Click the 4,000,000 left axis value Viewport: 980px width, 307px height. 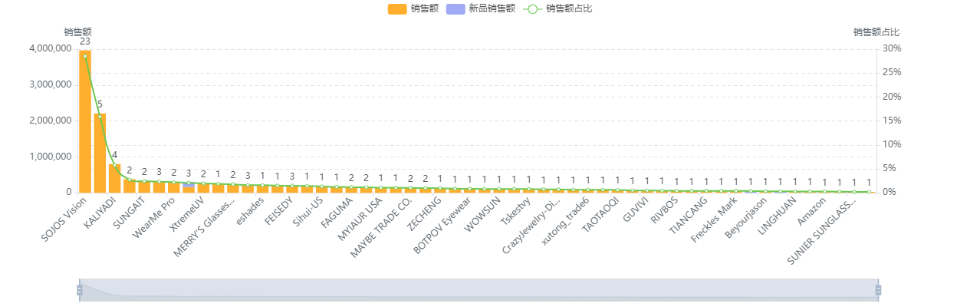[51, 48]
